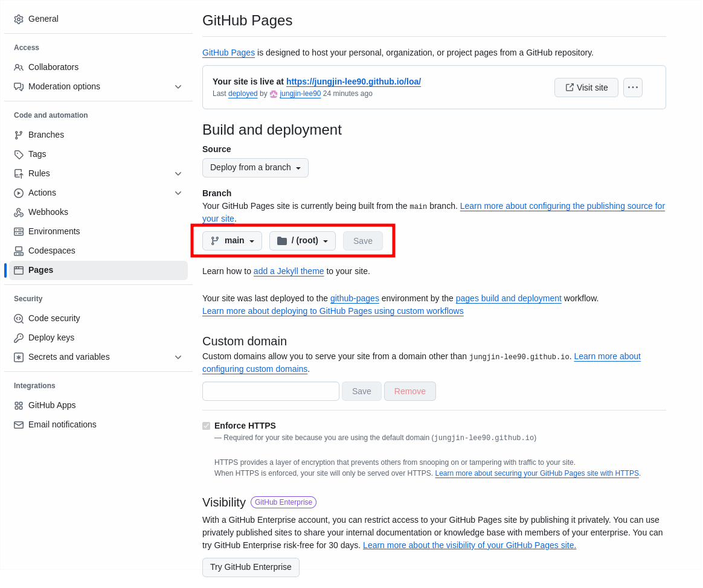703x588 pixels.
Task: Click the GitHub Apps grid icon
Action: point(18,405)
